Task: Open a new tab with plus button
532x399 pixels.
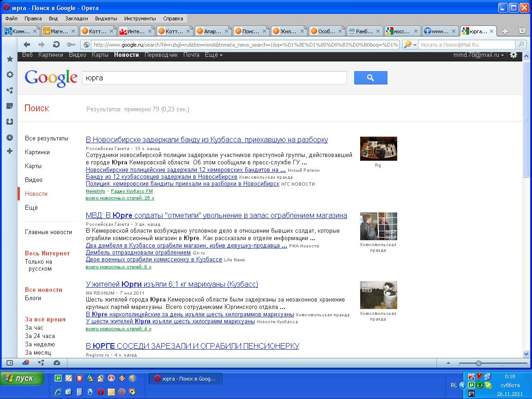Action: pos(505,31)
